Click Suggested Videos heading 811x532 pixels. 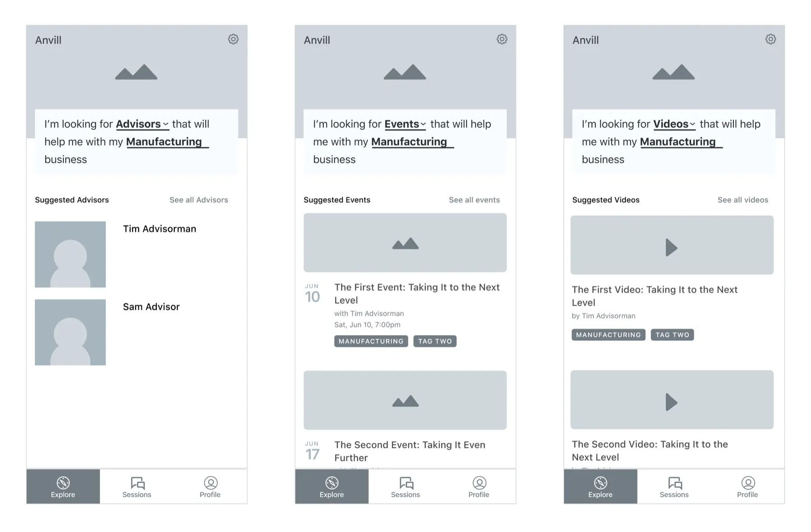pos(606,200)
